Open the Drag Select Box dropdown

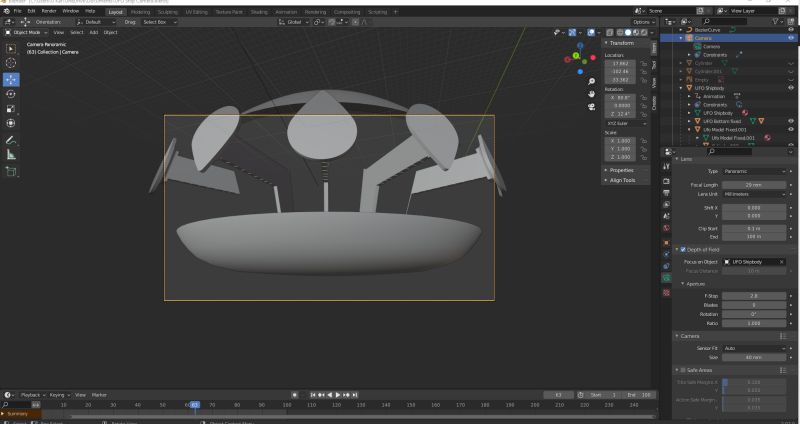click(x=159, y=22)
